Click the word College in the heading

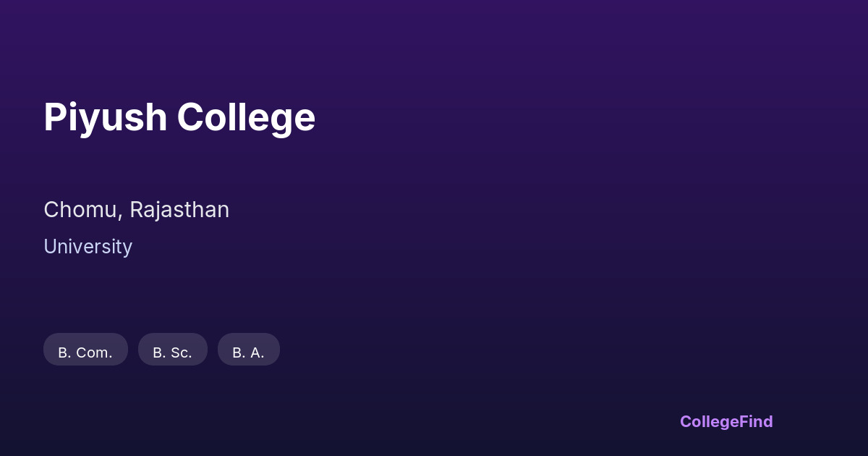(x=246, y=117)
